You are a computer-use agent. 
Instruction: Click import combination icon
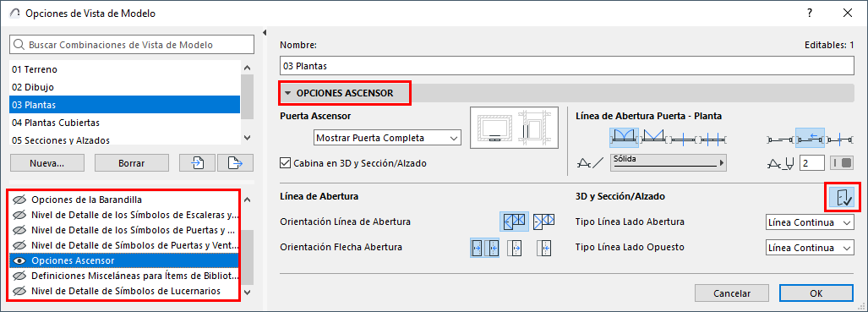point(197,163)
